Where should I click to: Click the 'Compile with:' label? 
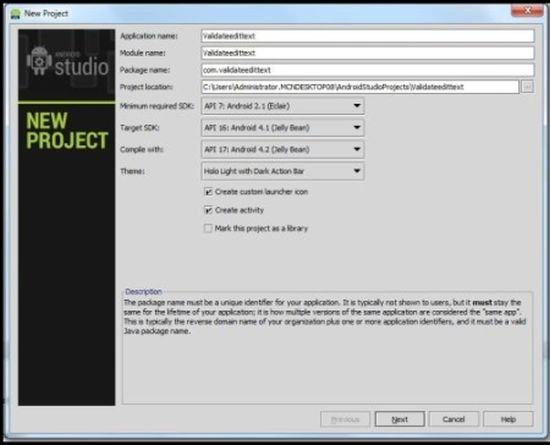(141, 149)
